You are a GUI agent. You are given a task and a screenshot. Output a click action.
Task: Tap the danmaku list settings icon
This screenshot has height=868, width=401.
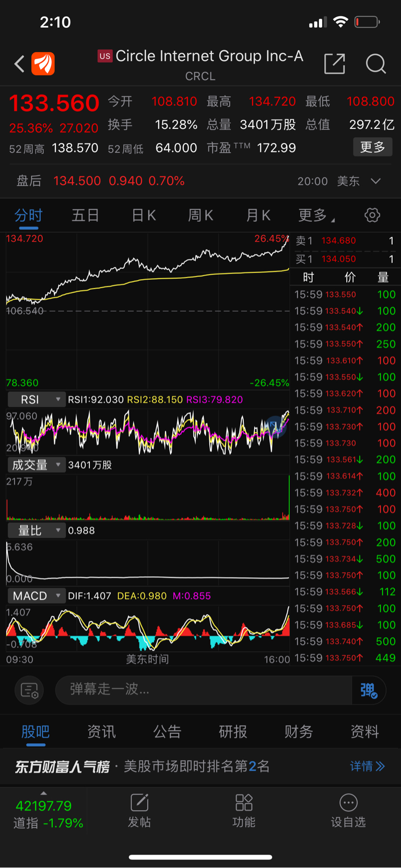tap(29, 690)
